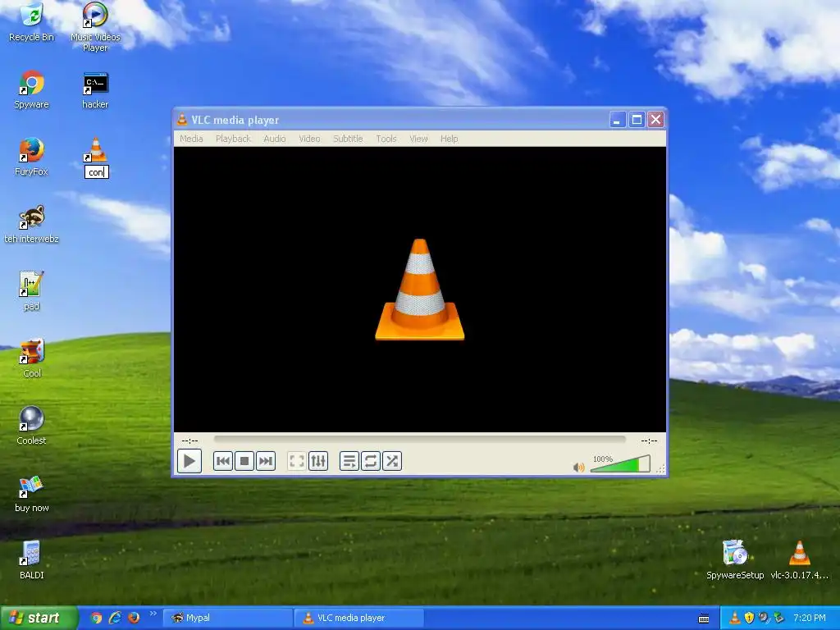
Task: Toggle the VLC playlist view button
Action: point(349,461)
